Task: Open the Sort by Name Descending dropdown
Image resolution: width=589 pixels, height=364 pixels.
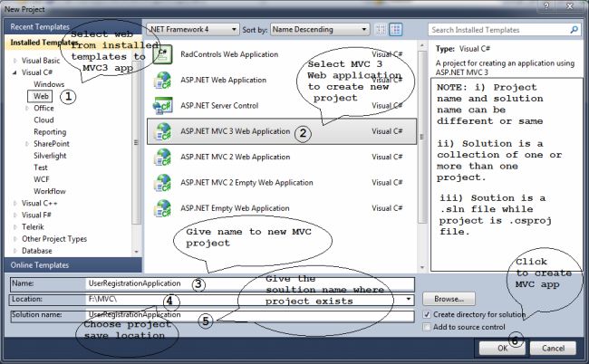Action: click(x=319, y=29)
